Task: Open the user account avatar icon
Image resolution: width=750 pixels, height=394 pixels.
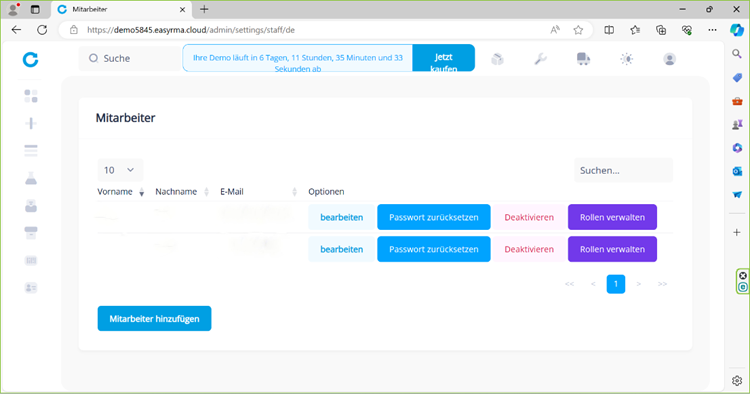Action: [x=670, y=59]
